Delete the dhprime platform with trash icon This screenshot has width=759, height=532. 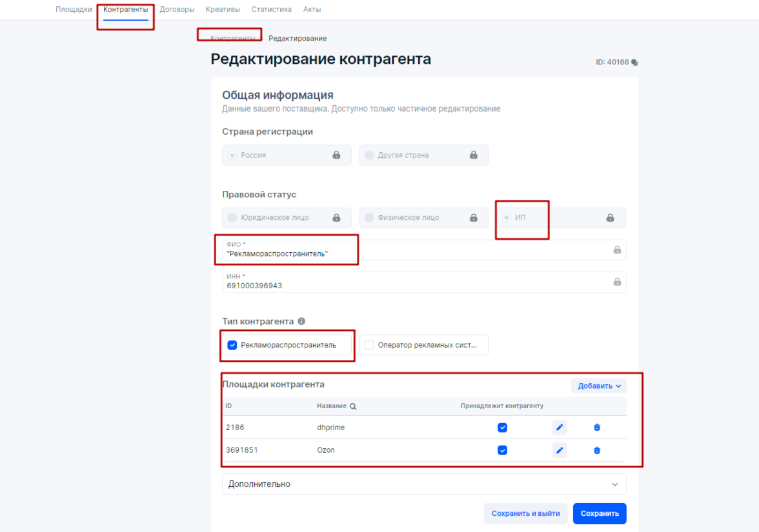point(597,427)
